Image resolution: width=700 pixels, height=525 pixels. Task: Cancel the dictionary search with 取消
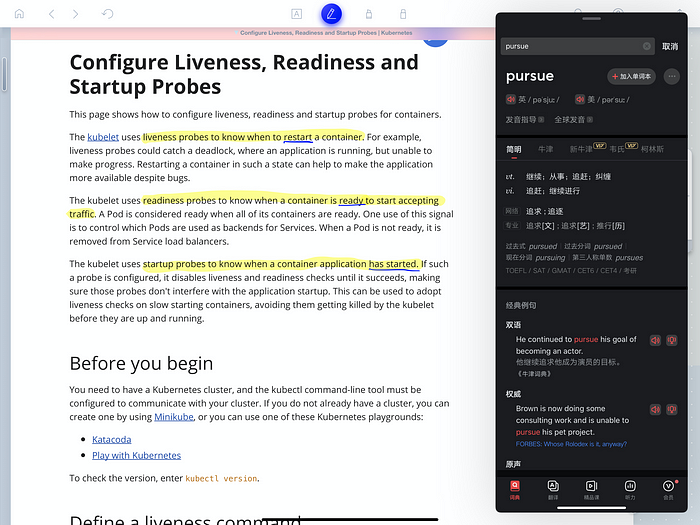pos(670,46)
